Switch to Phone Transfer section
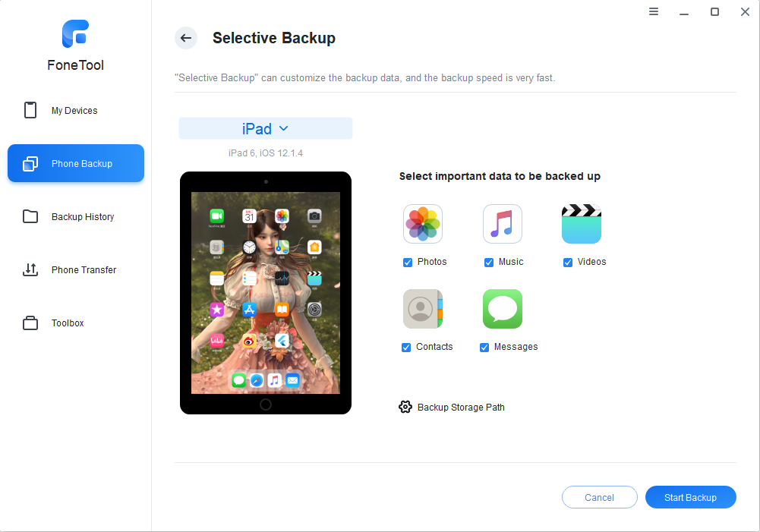 (x=76, y=270)
